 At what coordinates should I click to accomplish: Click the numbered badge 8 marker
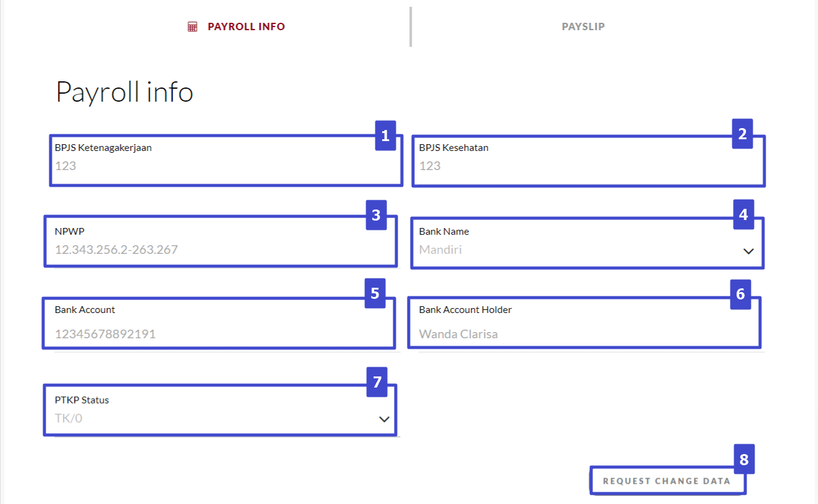tap(743, 458)
